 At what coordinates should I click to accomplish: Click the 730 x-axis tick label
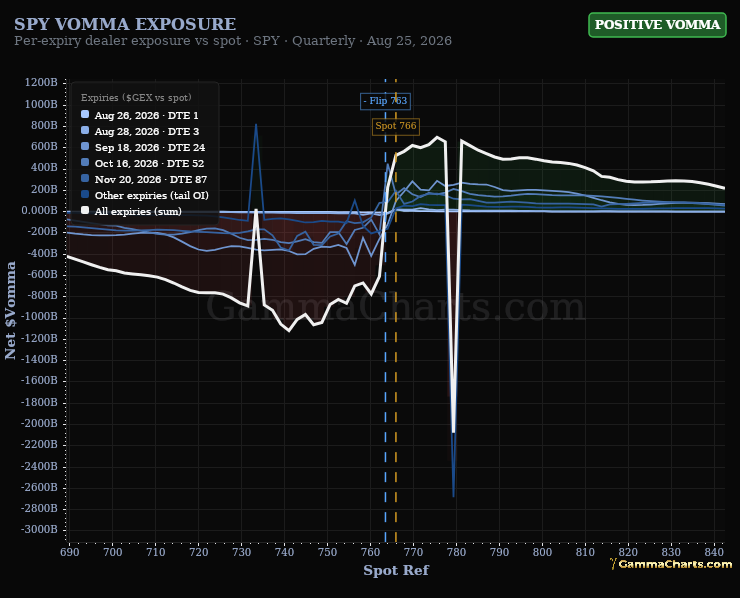(242, 552)
